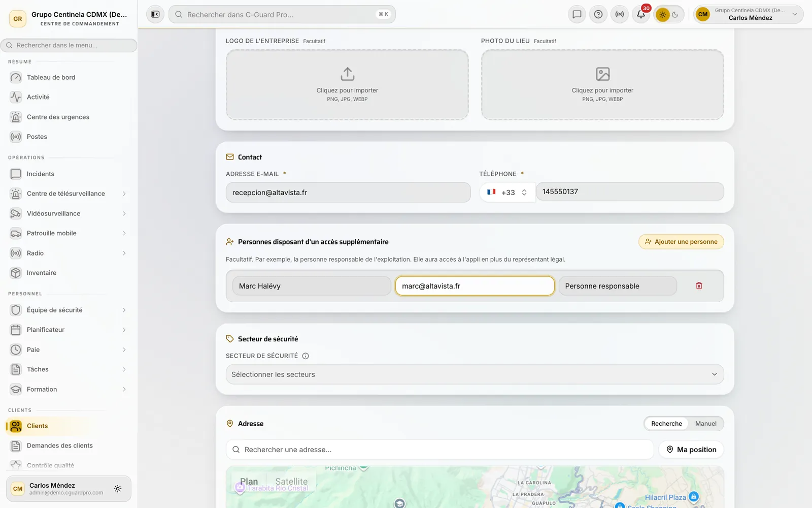The image size is (812, 508).
Task: Expand the Radio submenu chevron
Action: (x=124, y=253)
